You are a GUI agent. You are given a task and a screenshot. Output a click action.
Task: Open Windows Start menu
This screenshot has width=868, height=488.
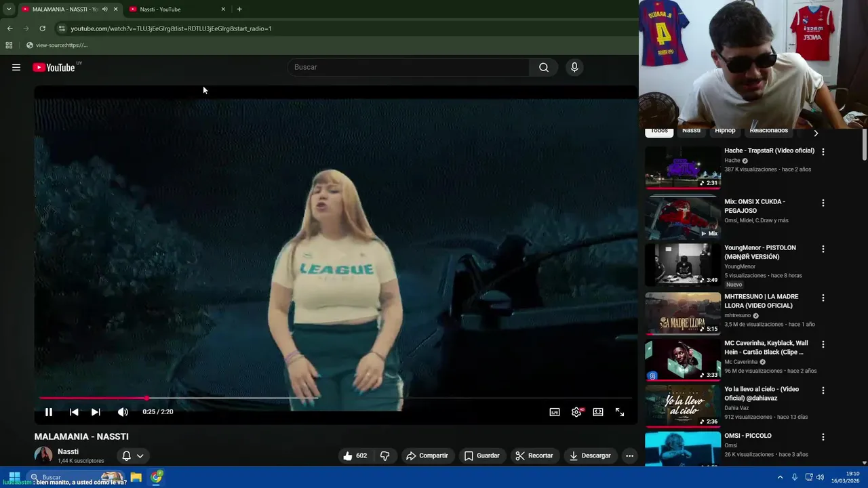[x=14, y=477]
